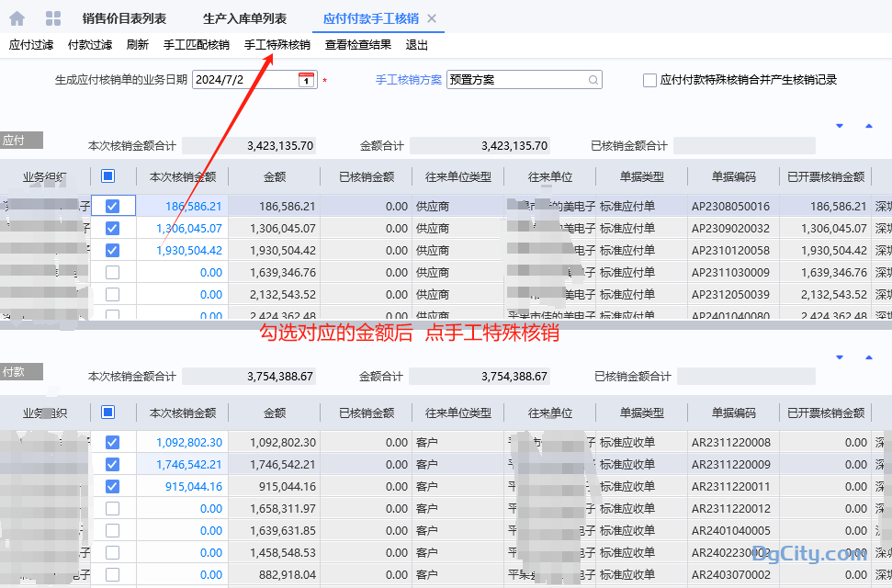Collapse the 应付 section via blue down arrow
The height and width of the screenshot is (588, 892).
tap(838, 124)
